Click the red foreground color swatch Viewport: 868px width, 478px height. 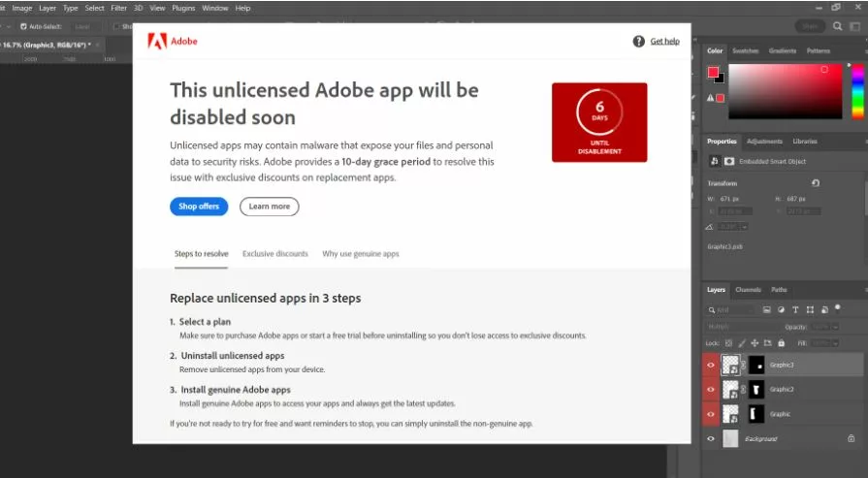(x=713, y=72)
